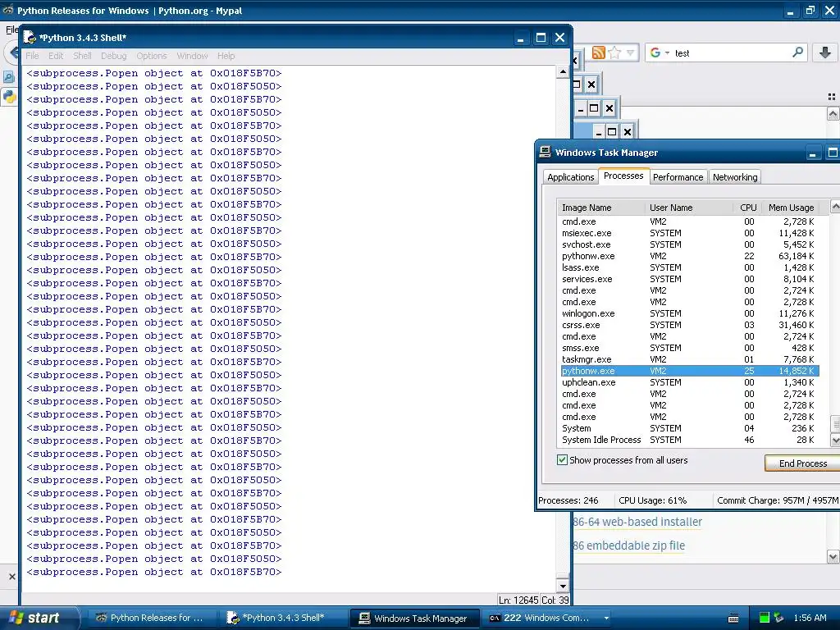Click the tray icon left of the clock
This screenshot has height=630, width=840.
click(x=778, y=619)
